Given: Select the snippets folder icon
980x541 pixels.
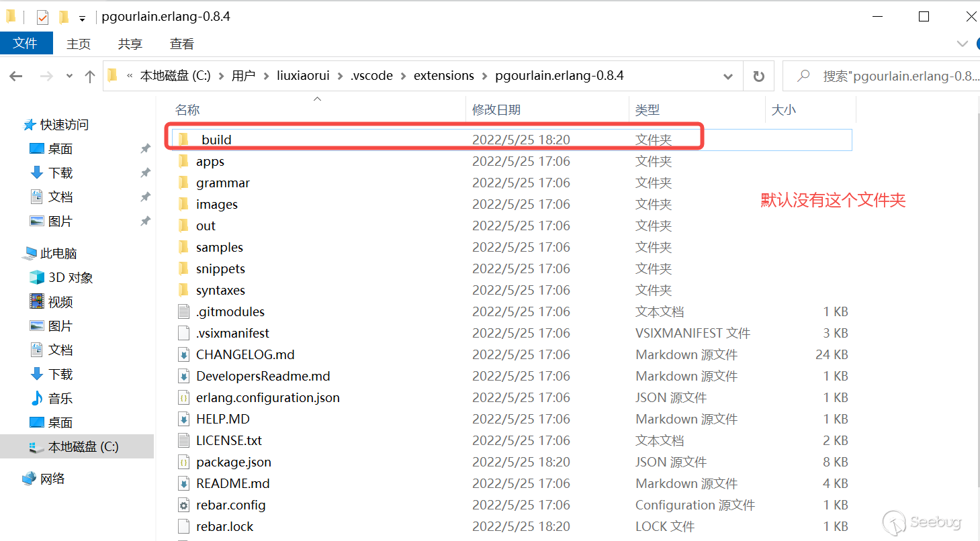Looking at the screenshot, I should tap(183, 268).
